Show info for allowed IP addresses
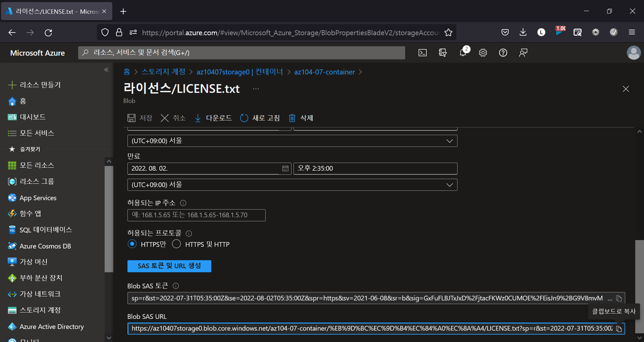Image resolution: width=644 pixels, height=342 pixels. (183, 203)
